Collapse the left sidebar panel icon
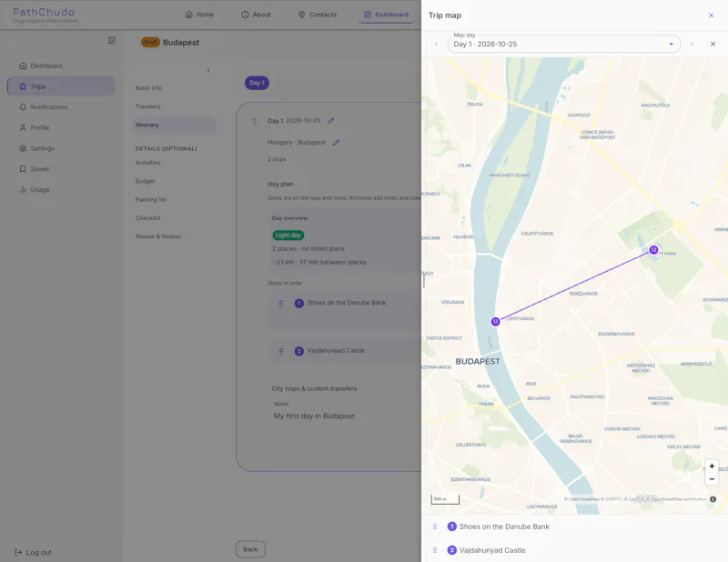The height and width of the screenshot is (562, 728). (x=111, y=40)
